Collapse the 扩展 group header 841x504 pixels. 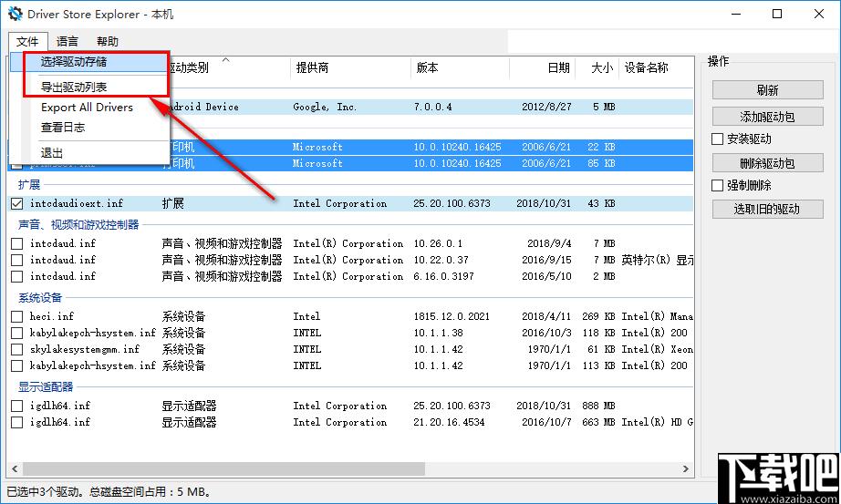[29, 185]
